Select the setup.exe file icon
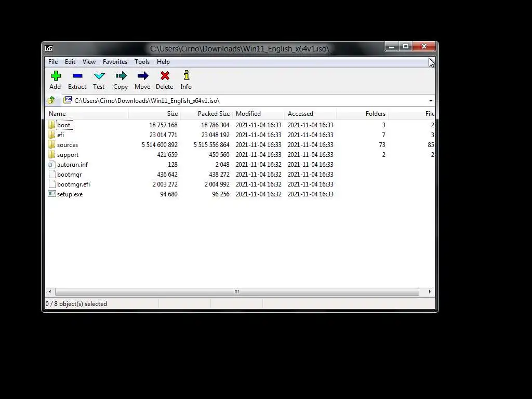This screenshot has width=532, height=399. coord(51,194)
